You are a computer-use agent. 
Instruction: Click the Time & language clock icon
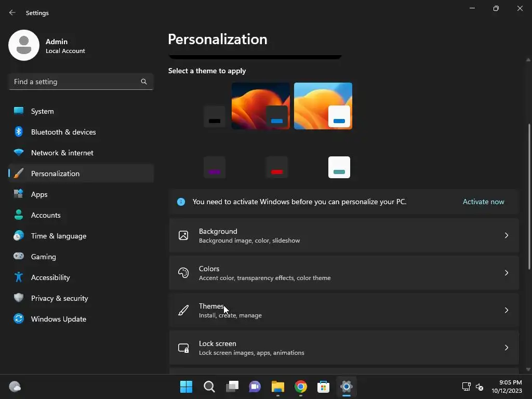pyautogui.click(x=19, y=235)
